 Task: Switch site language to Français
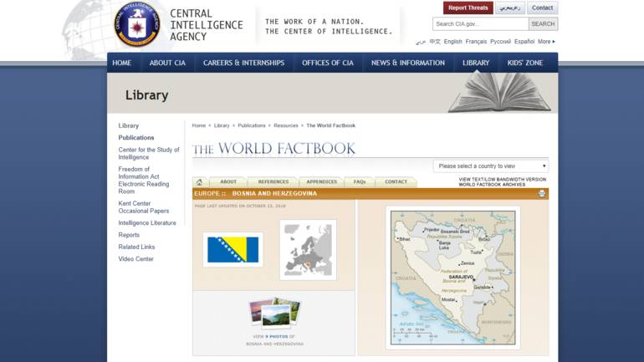[x=476, y=41]
